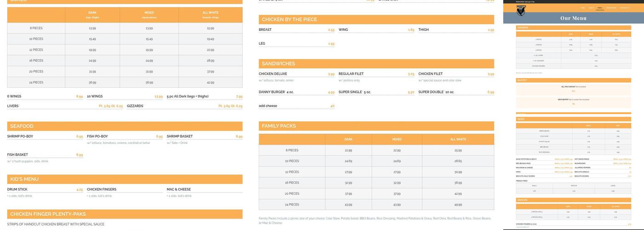Open the Contact Us navigation link
Screen dimensions: 644x230
point(624,8)
